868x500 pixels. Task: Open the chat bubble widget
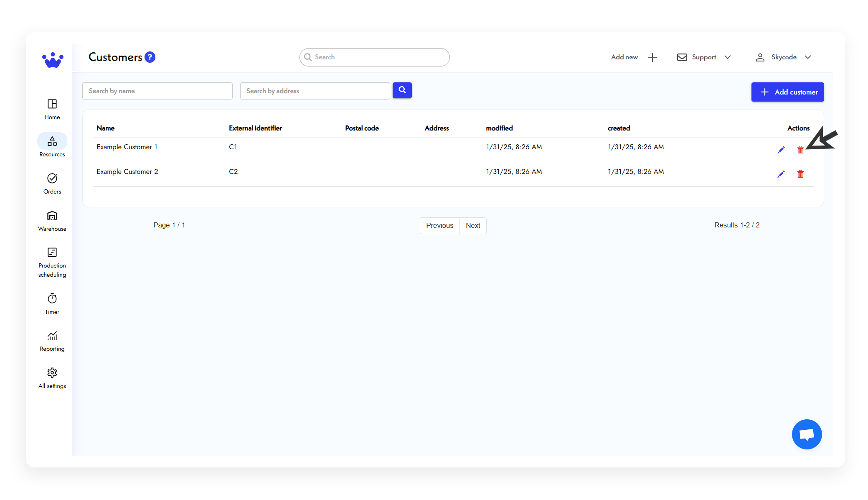[807, 434]
